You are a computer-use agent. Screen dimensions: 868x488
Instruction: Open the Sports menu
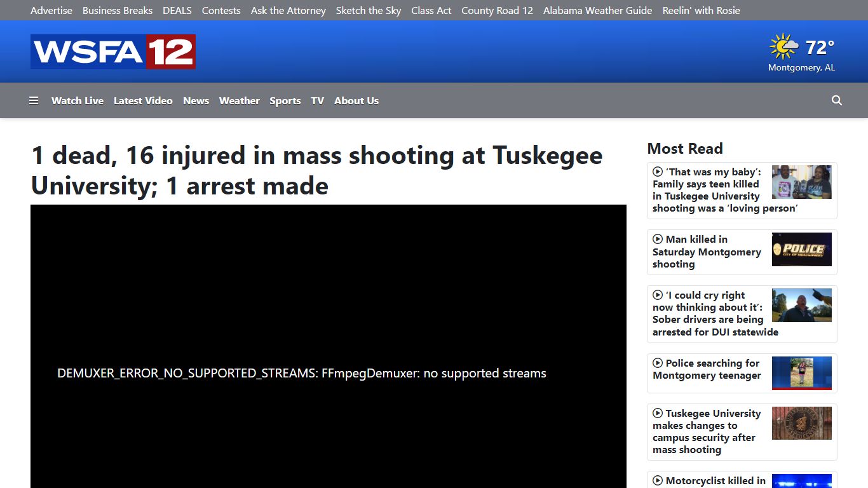(x=285, y=100)
